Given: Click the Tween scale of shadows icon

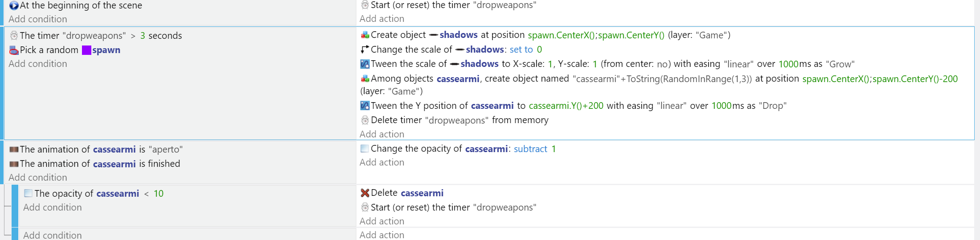Looking at the screenshot, I should pos(365,64).
